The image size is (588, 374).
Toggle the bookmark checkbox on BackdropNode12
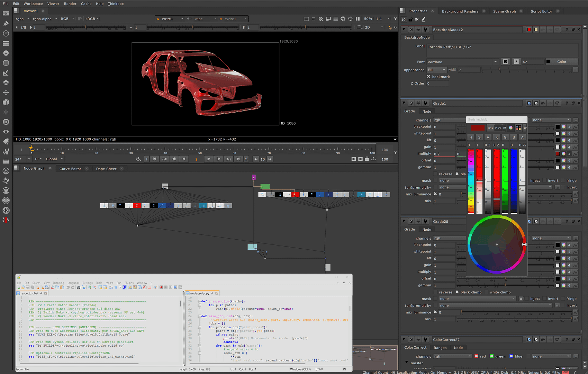428,77
